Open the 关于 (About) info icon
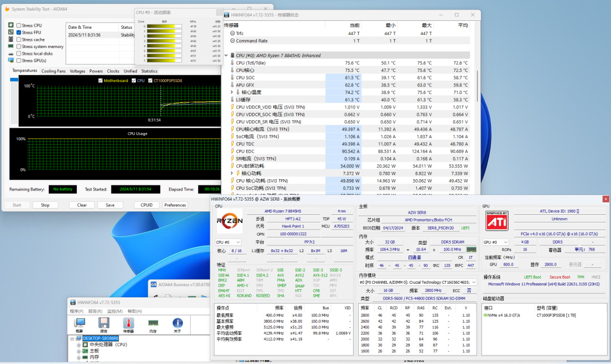Image resolution: width=611 pixels, height=364 pixels. pyautogui.click(x=177, y=324)
